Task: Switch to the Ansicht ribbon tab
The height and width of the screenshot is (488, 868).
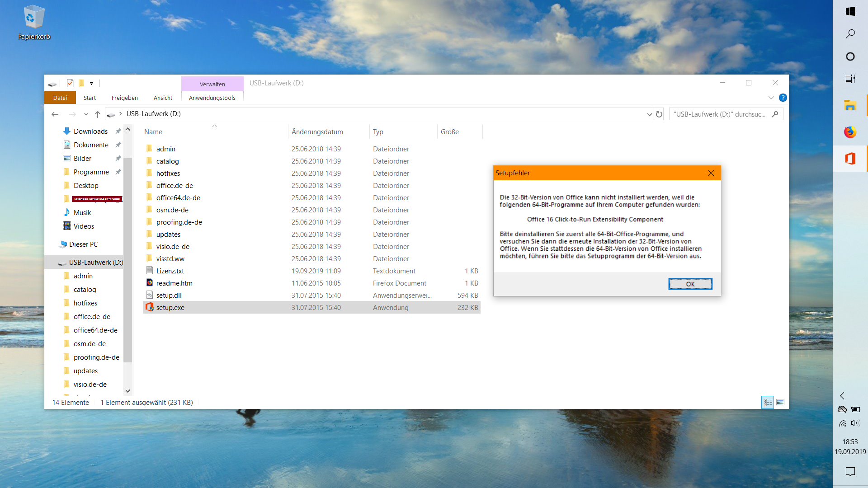Action: pyautogui.click(x=163, y=98)
